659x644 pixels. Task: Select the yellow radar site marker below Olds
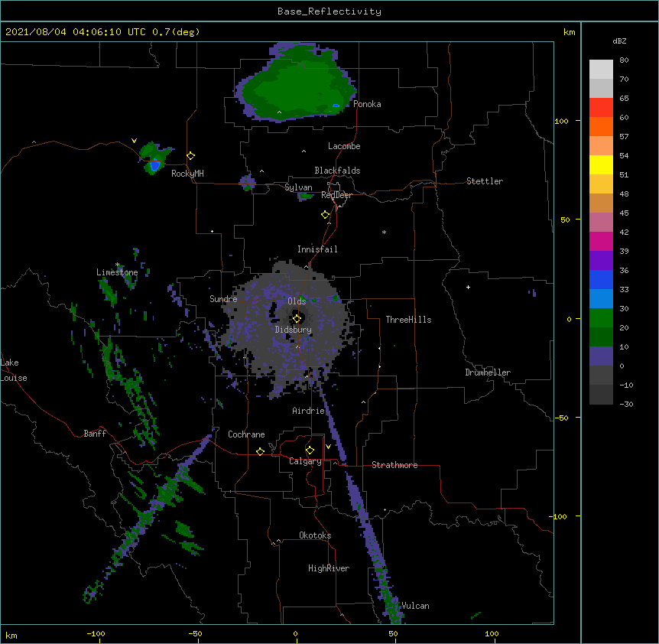297,319
